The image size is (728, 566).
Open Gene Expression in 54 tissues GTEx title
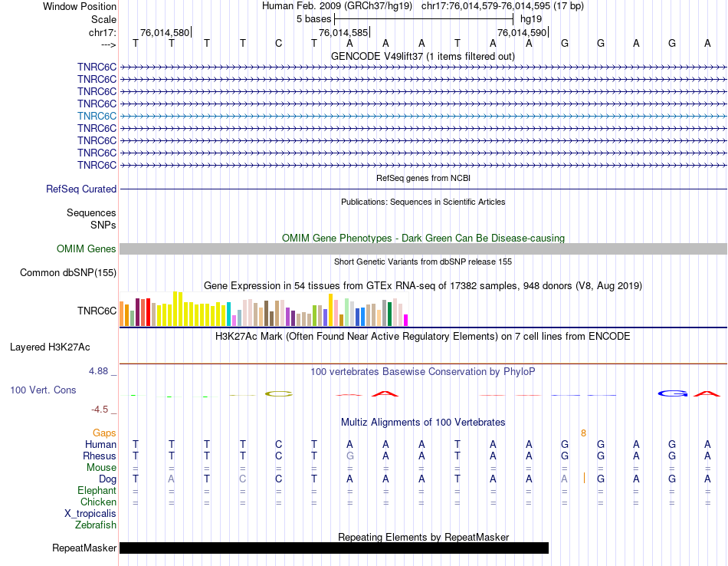tap(423, 286)
